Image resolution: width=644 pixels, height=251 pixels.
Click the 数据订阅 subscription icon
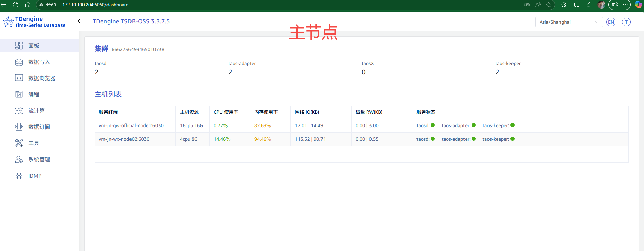pyautogui.click(x=19, y=127)
